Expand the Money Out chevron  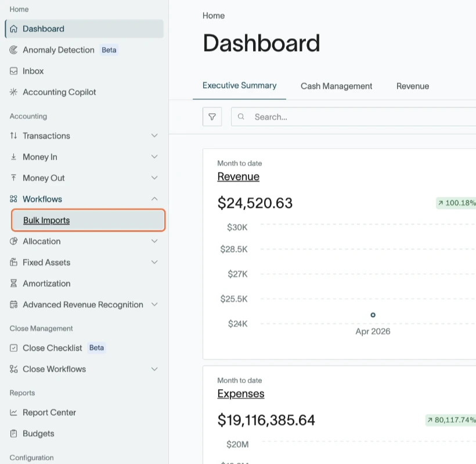coord(154,178)
